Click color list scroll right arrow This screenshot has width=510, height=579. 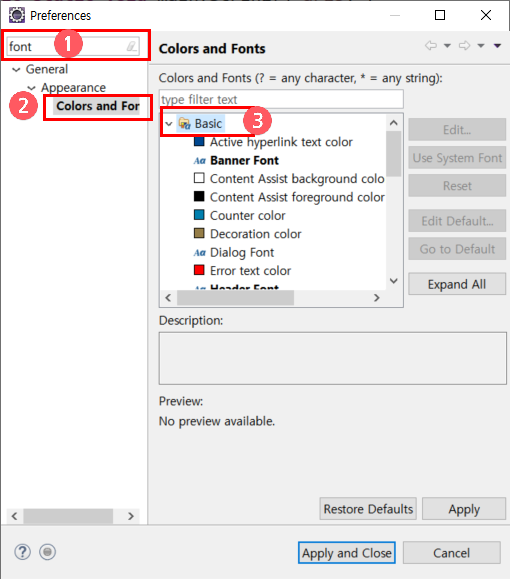click(x=377, y=298)
